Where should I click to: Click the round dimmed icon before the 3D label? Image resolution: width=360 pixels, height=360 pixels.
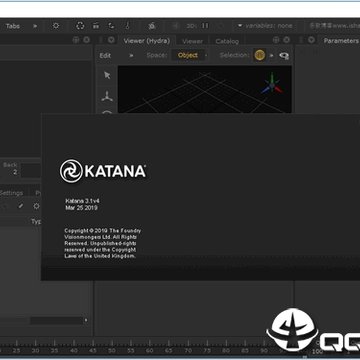tap(176, 26)
